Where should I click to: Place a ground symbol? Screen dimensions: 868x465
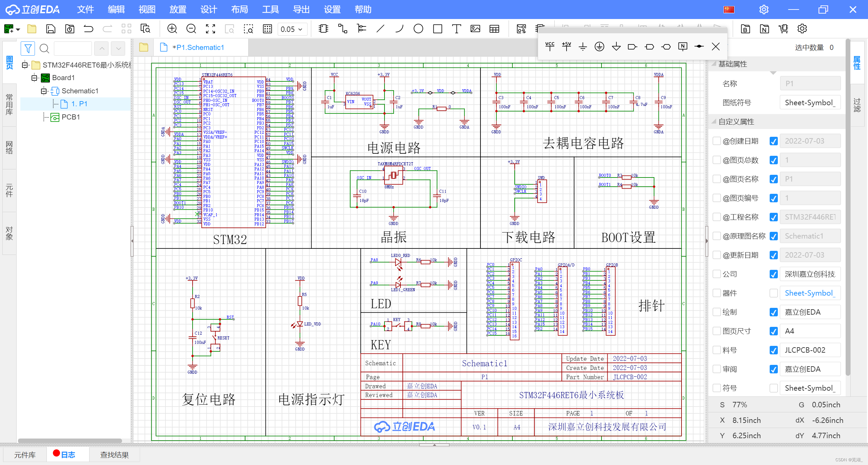click(x=583, y=46)
